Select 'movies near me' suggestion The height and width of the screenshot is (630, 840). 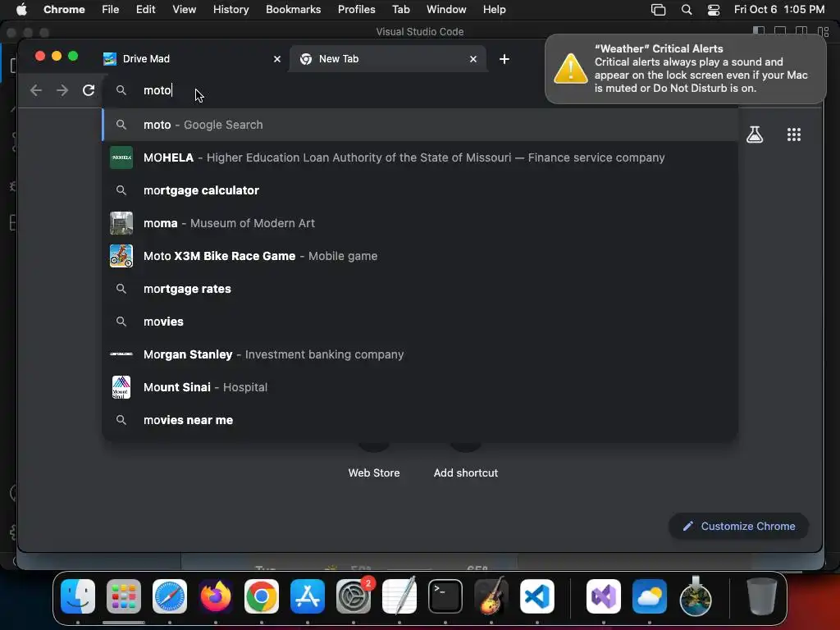[x=420, y=420]
